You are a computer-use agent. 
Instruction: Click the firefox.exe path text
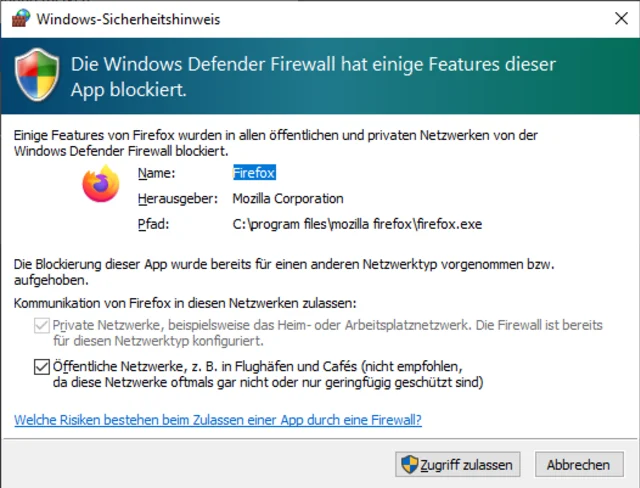pos(357,224)
